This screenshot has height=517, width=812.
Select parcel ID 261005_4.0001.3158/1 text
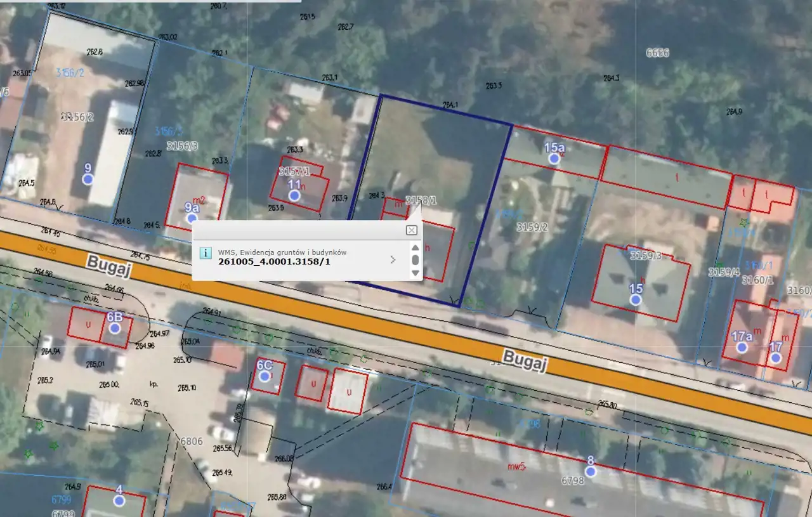(x=274, y=261)
